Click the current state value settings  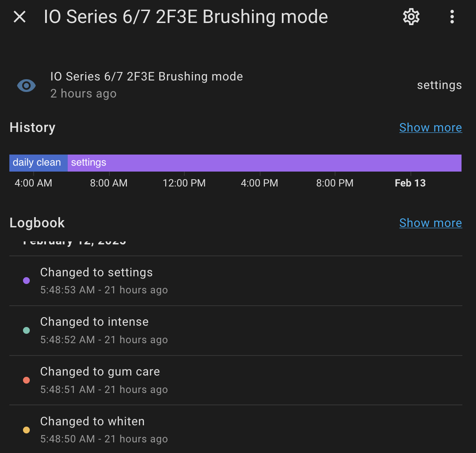439,85
